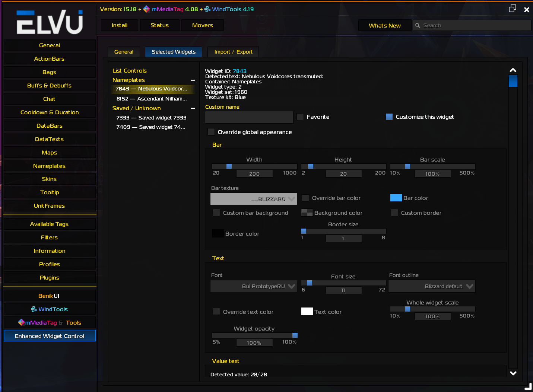533x392 pixels.
Task: Click the scroll down arrow in the widget panel
Action: (x=513, y=373)
